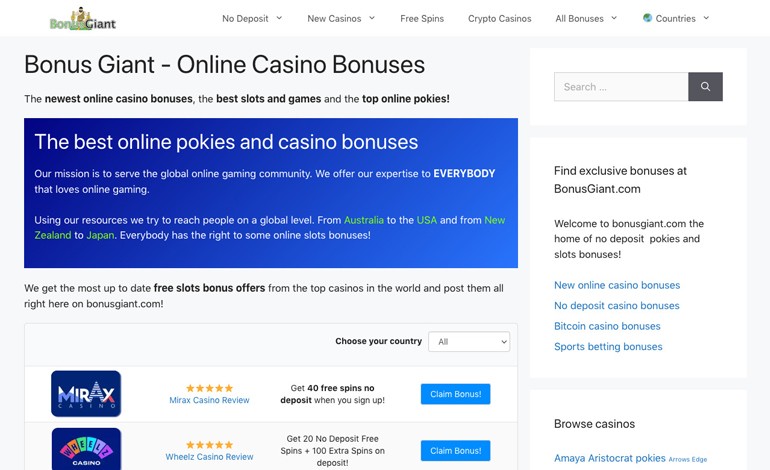Open the Free Spins menu item

[x=422, y=19]
